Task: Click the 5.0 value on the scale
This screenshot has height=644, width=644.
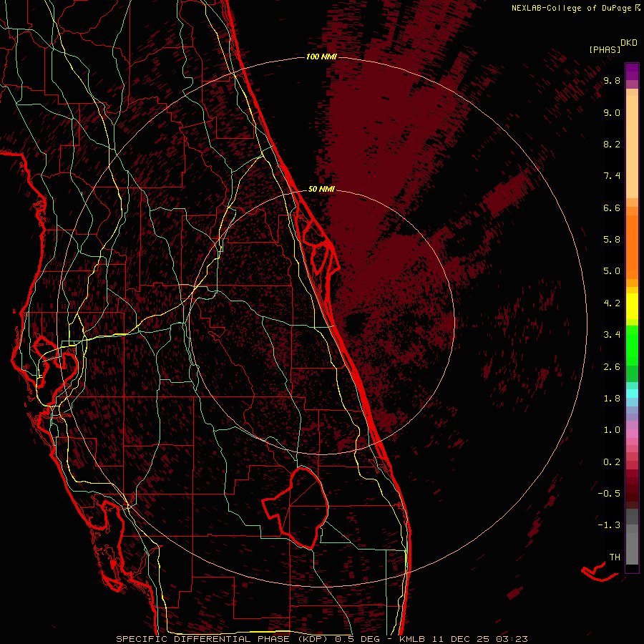Action: tap(612, 271)
